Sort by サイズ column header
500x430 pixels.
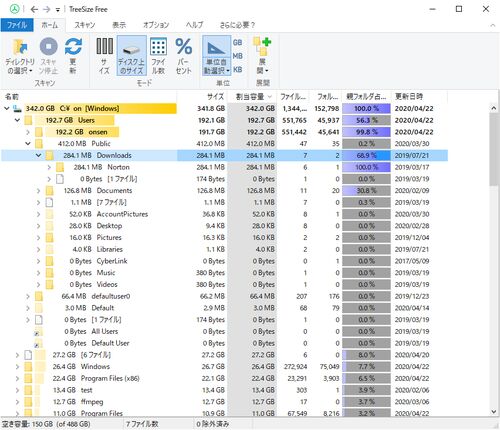[202, 97]
